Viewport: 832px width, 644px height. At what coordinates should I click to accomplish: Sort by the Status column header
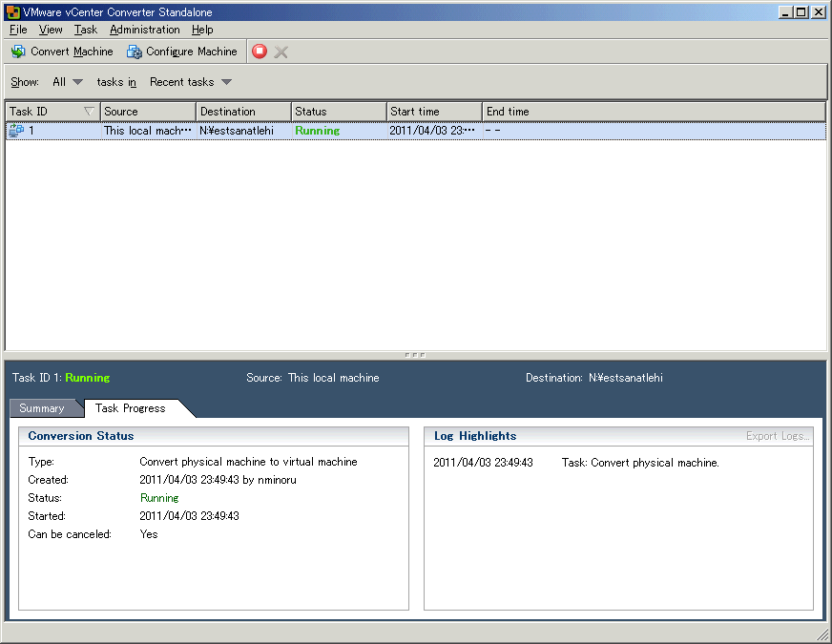[339, 112]
